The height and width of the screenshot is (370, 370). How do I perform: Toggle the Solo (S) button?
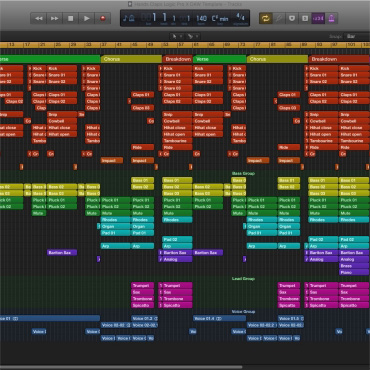point(305,18)
